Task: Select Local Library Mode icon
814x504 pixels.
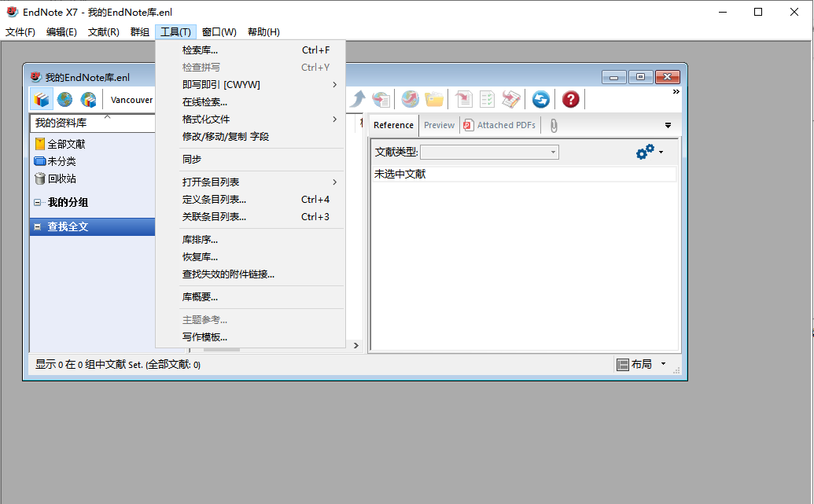Action: (42, 99)
